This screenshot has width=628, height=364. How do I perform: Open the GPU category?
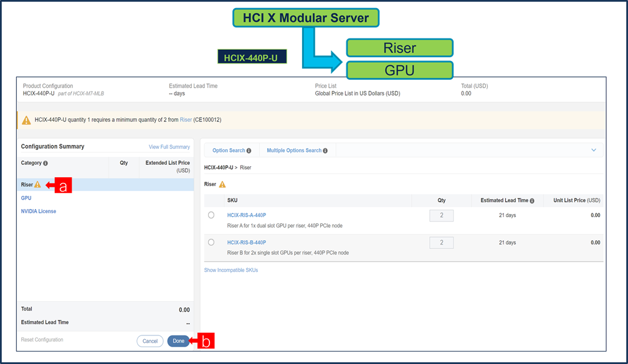pos(26,198)
